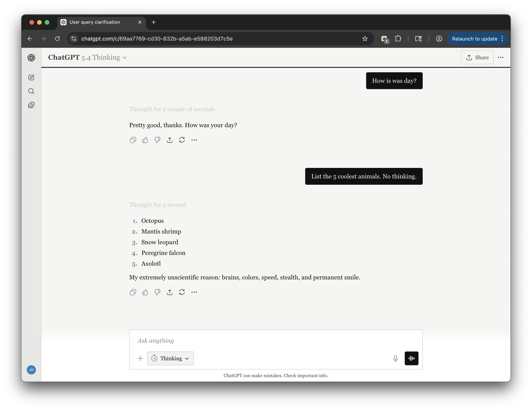
Task: Click the Share button in header
Action: pos(477,58)
